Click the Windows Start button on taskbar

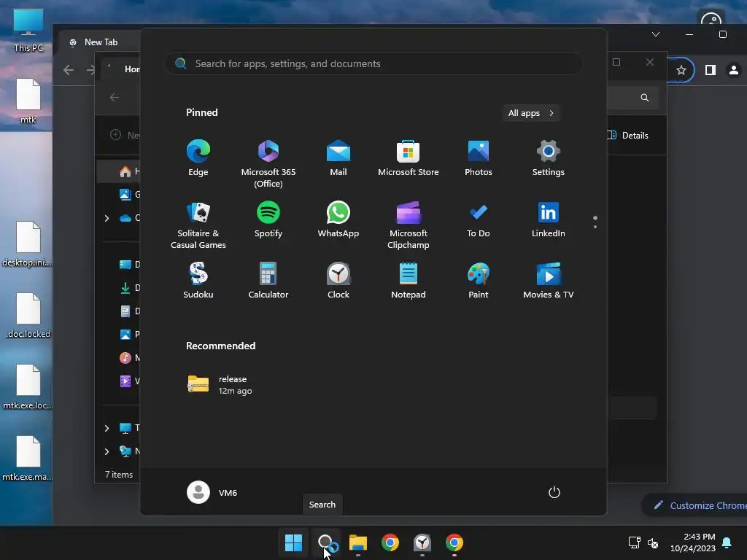click(x=293, y=542)
